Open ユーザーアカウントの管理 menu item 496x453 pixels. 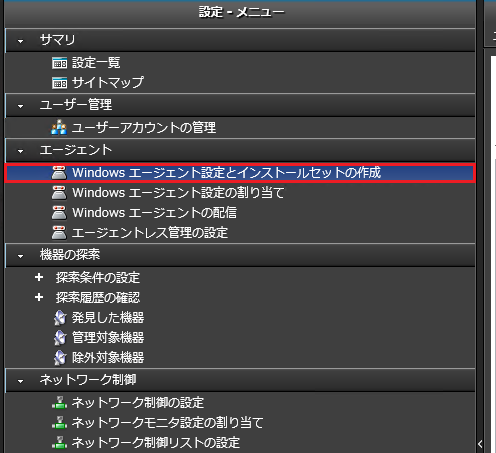[x=144, y=128]
